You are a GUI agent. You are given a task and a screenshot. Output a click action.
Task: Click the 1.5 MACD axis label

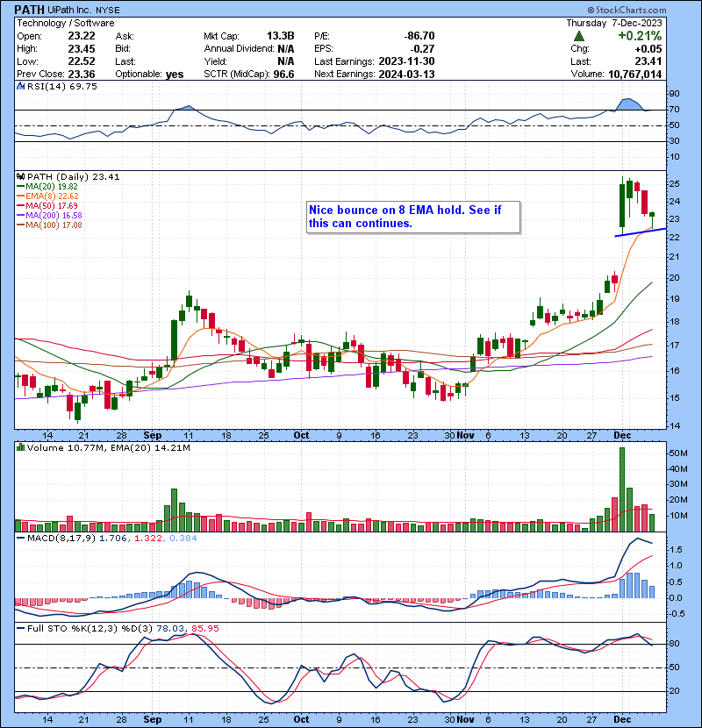coord(676,550)
